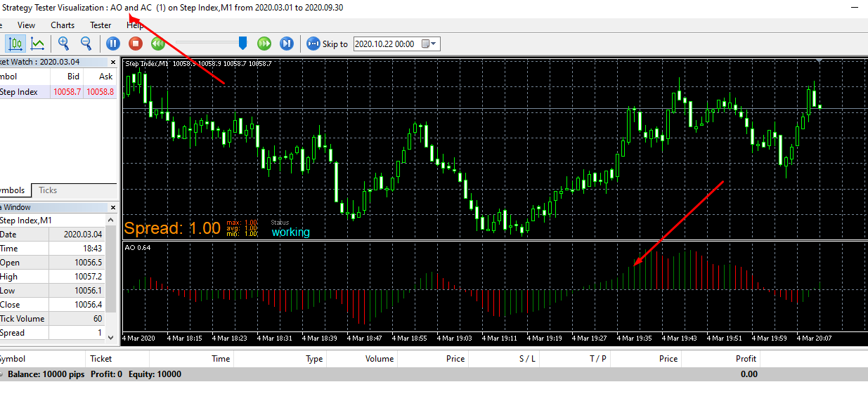Switch to the Ticks tab
Image resolution: width=868 pixels, height=408 pixels.
click(48, 190)
